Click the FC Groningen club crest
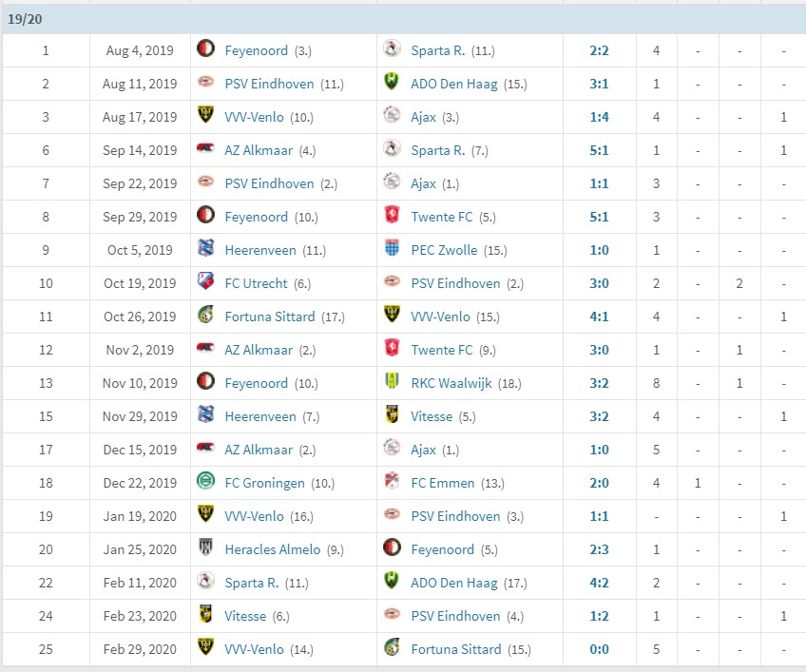 (205, 481)
